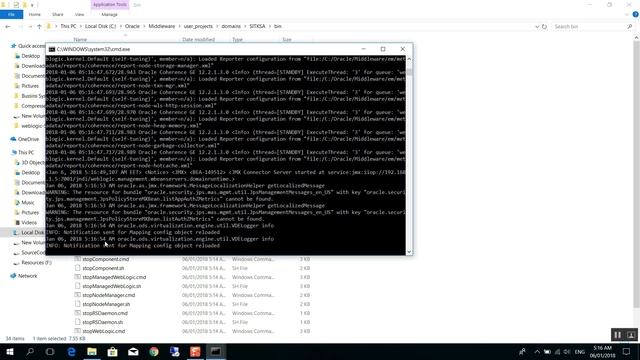This screenshot has width=640, height=360.
Task: Click the stopComponent.cmd file icon
Action: point(77,259)
